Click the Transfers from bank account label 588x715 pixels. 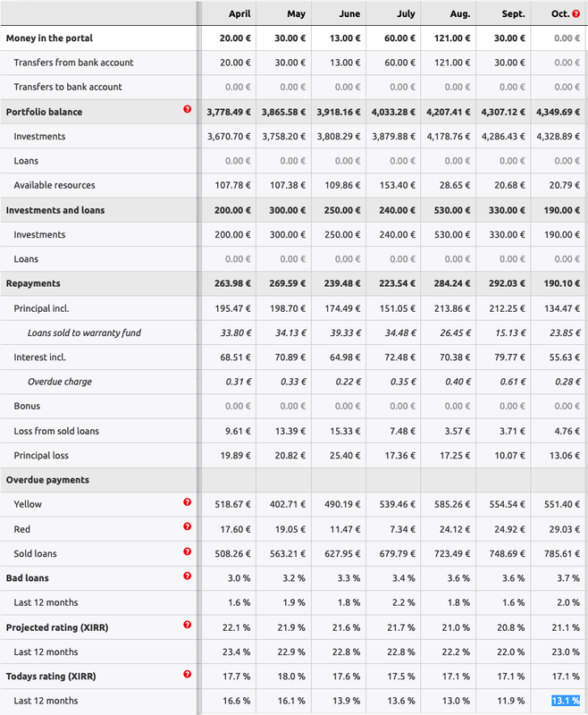tap(73, 63)
